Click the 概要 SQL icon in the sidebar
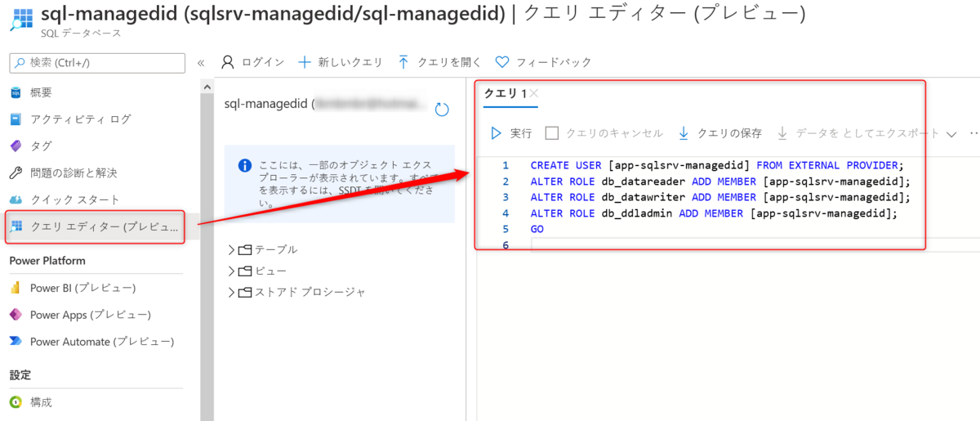Image resolution: width=980 pixels, height=421 pixels. pyautogui.click(x=16, y=92)
